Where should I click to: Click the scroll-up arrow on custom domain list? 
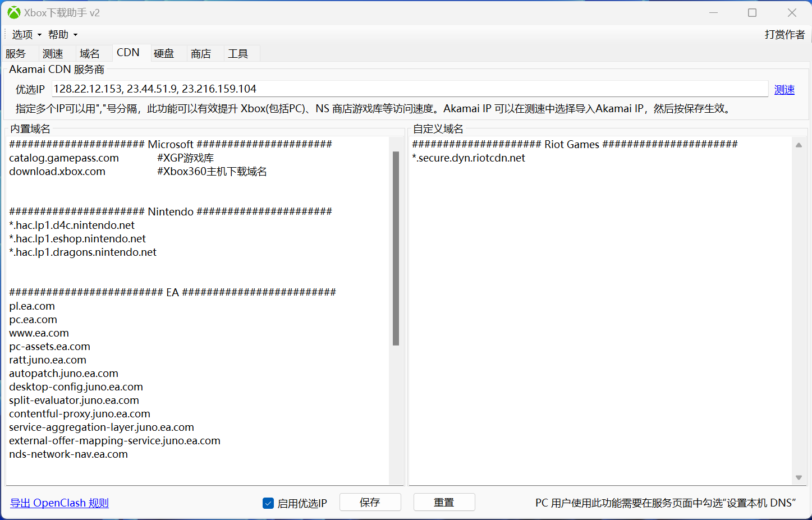(799, 144)
